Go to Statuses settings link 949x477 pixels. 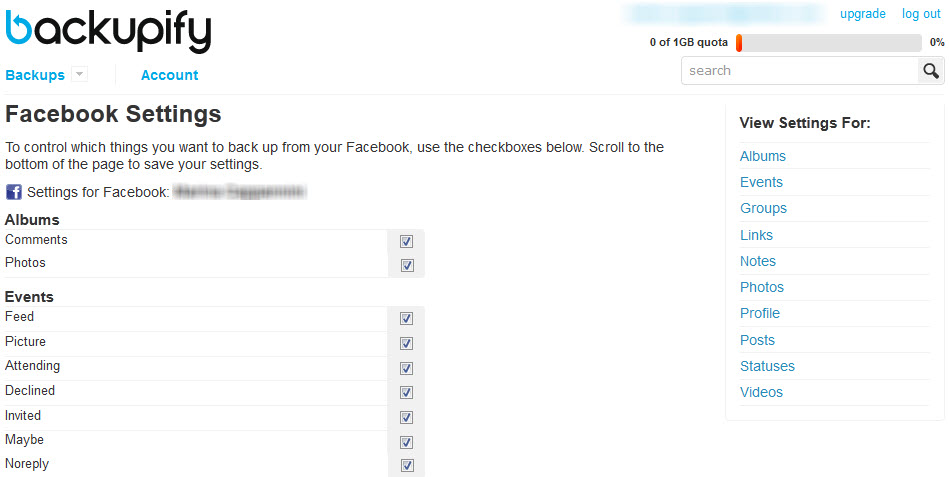[767, 366]
